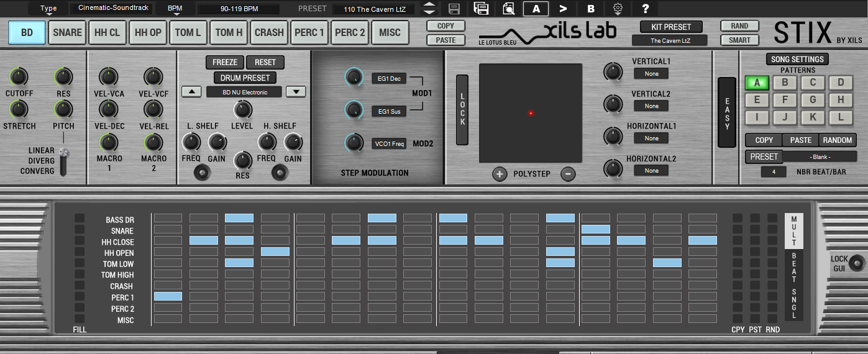Open the EG1 Sus modulation destination

pyautogui.click(x=389, y=111)
